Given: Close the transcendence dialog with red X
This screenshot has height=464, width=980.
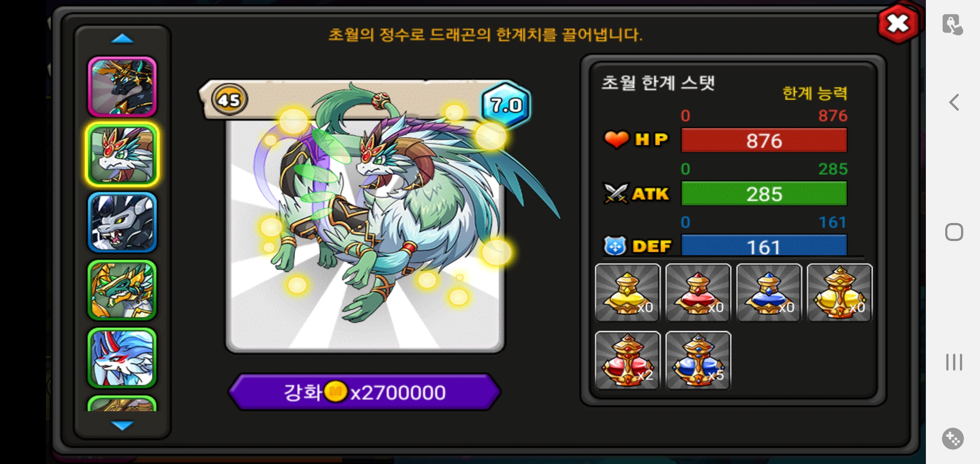Looking at the screenshot, I should (898, 24).
